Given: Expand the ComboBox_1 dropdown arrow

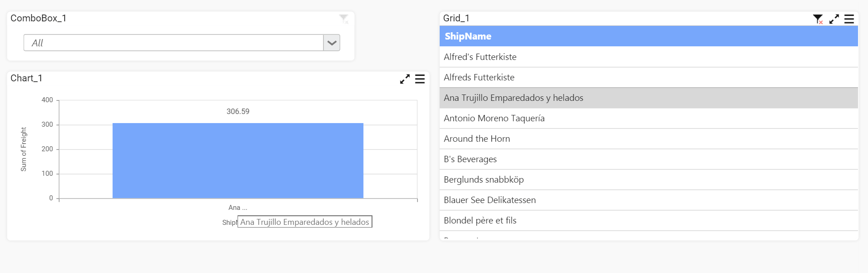Looking at the screenshot, I should click(x=332, y=43).
